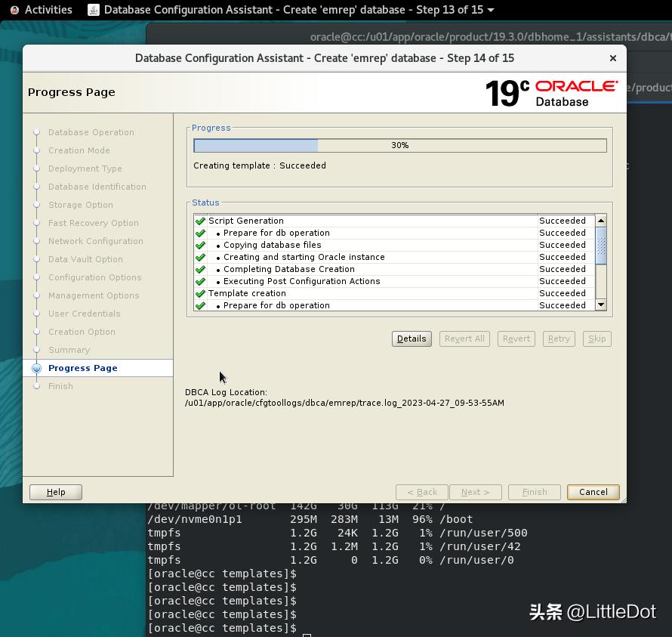Click the status list scrollbar thumb
672x637 pixels.
click(x=601, y=246)
